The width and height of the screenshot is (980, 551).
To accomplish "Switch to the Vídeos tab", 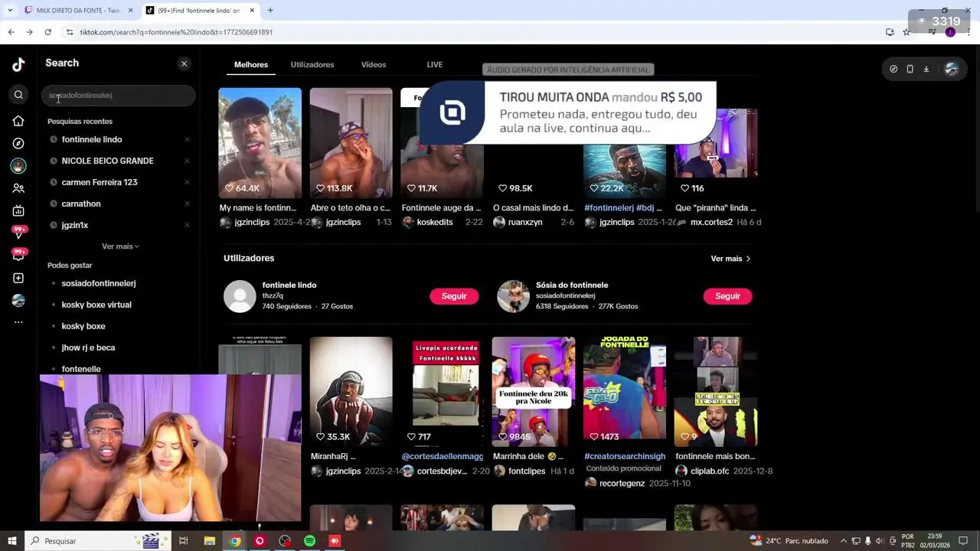I will 374,65.
